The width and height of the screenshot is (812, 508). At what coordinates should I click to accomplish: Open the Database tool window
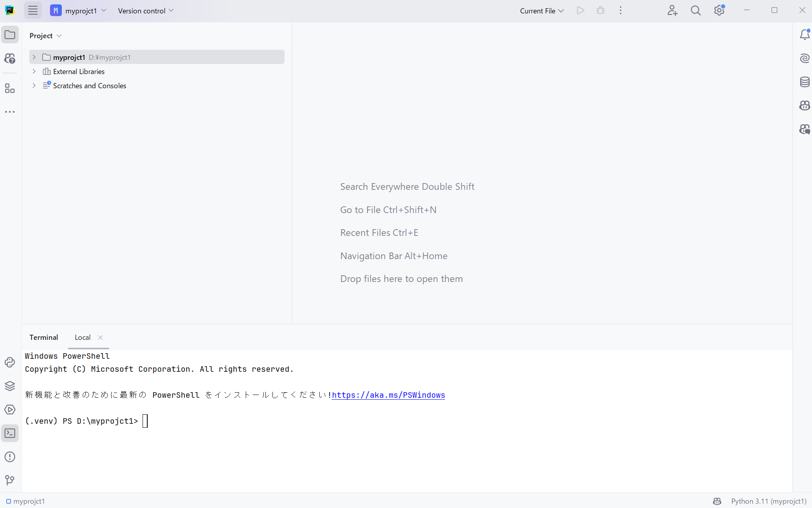805,82
